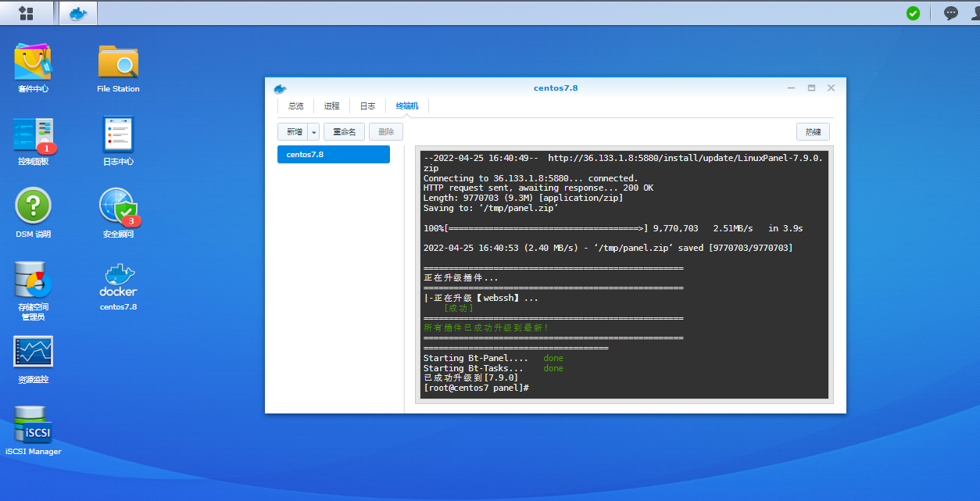Open the docker centos7.8 desktop shortcut

pos(118,286)
